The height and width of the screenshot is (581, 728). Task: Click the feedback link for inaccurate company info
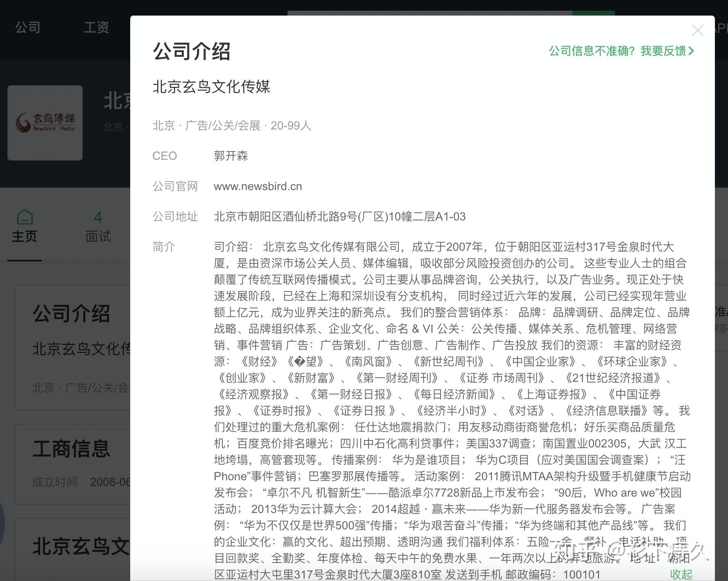622,51
